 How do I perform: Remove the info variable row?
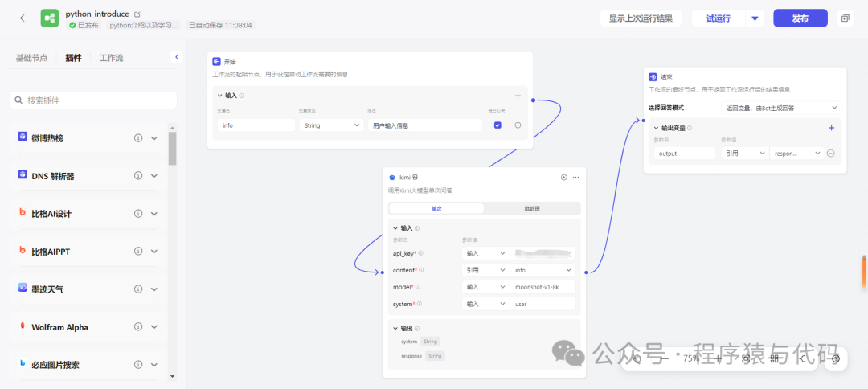coord(518,125)
